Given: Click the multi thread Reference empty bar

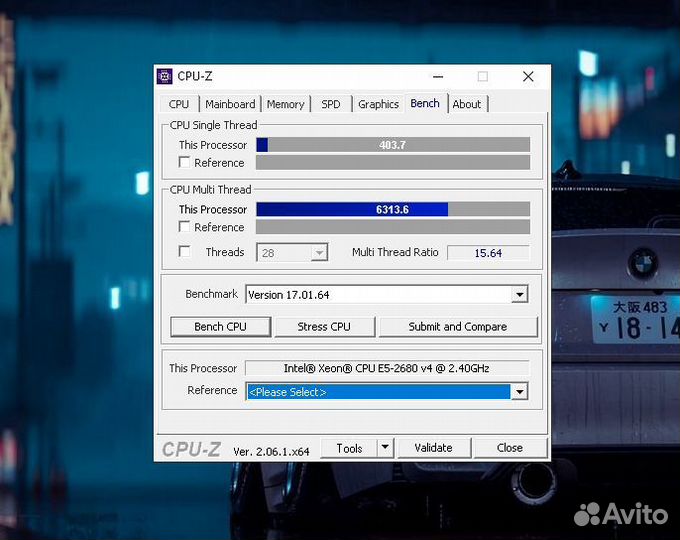Looking at the screenshot, I should click(393, 227).
